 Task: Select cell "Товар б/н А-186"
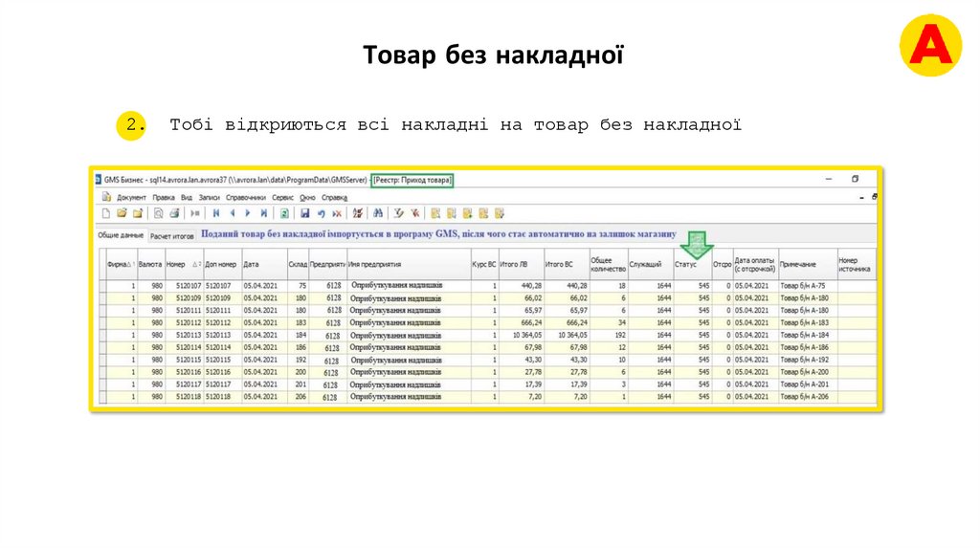click(x=808, y=347)
